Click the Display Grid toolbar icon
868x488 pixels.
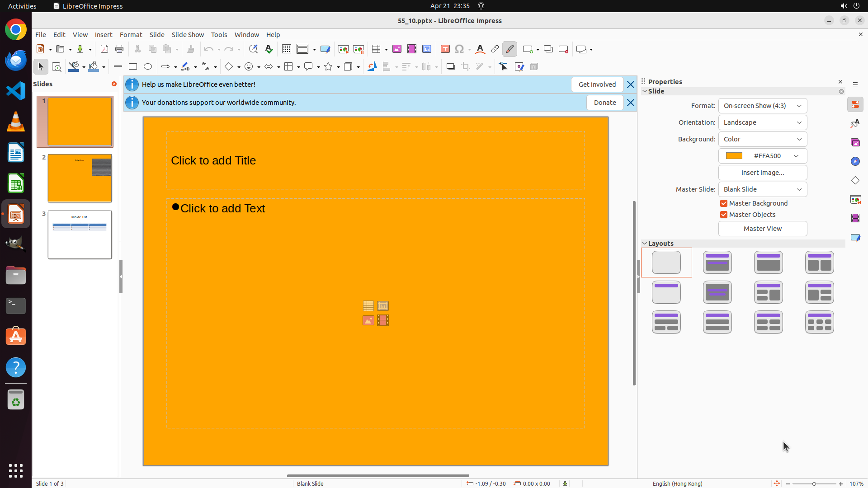(x=287, y=49)
